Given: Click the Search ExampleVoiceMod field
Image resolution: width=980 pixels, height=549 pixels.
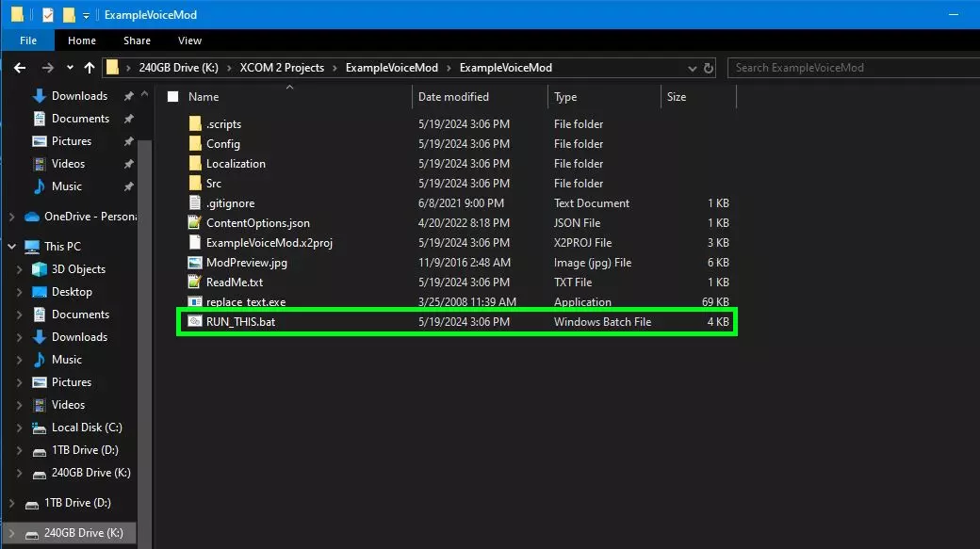Looking at the screenshot, I should (854, 68).
